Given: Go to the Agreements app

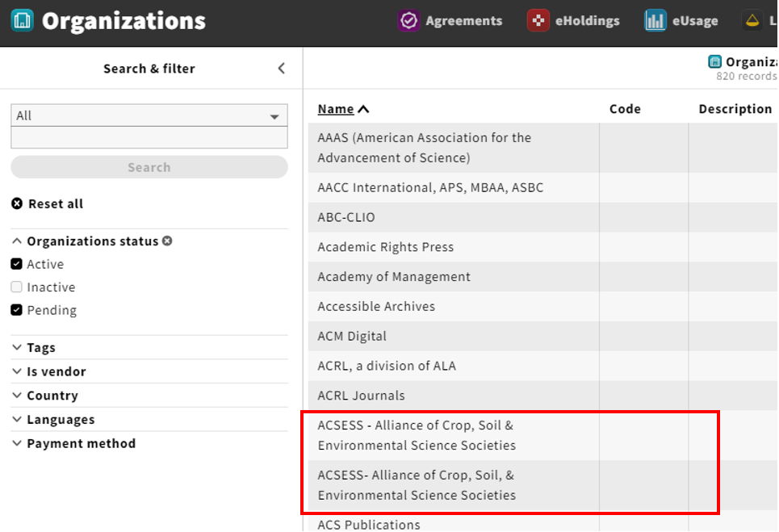Looking at the screenshot, I should pyautogui.click(x=450, y=20).
